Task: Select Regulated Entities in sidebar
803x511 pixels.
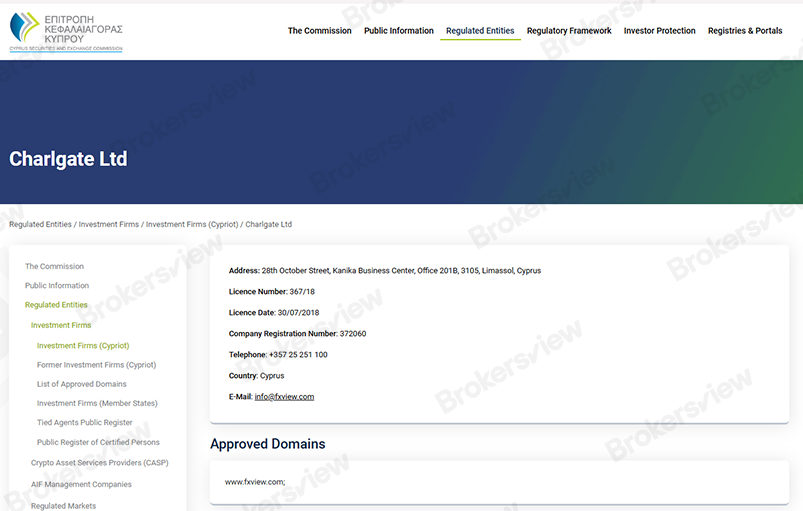Action: (x=56, y=305)
